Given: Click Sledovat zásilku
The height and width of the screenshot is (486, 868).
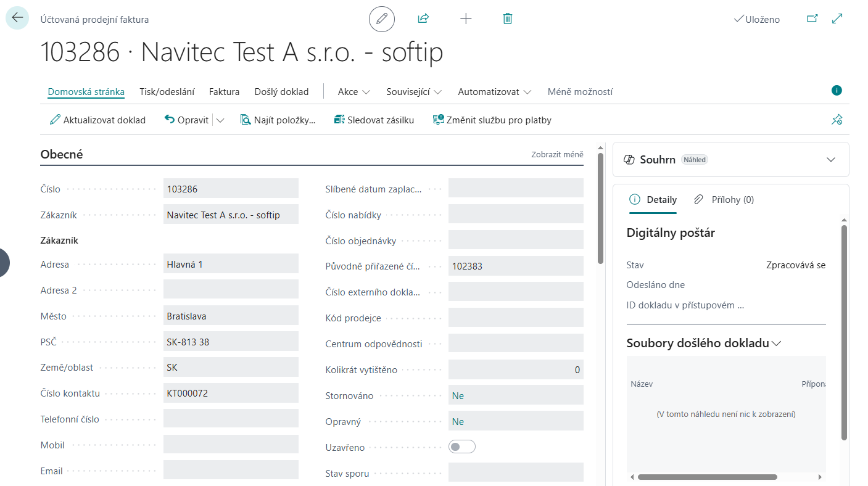Looking at the screenshot, I should [374, 120].
